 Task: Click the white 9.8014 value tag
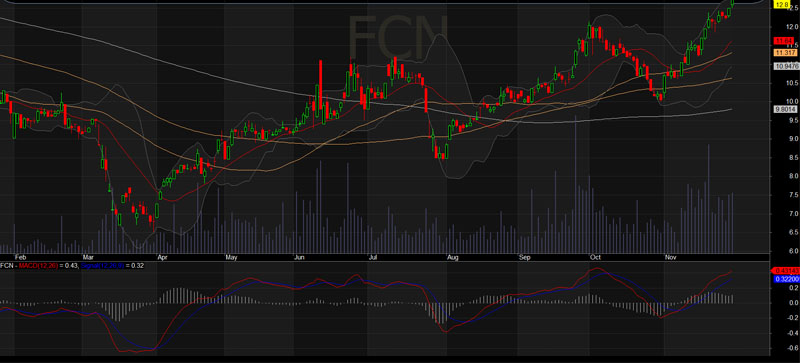coord(785,109)
